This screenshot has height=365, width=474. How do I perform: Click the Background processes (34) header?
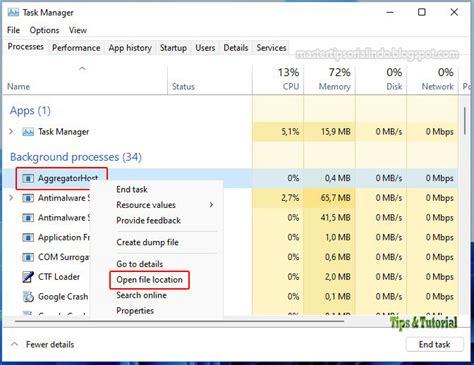pos(76,157)
